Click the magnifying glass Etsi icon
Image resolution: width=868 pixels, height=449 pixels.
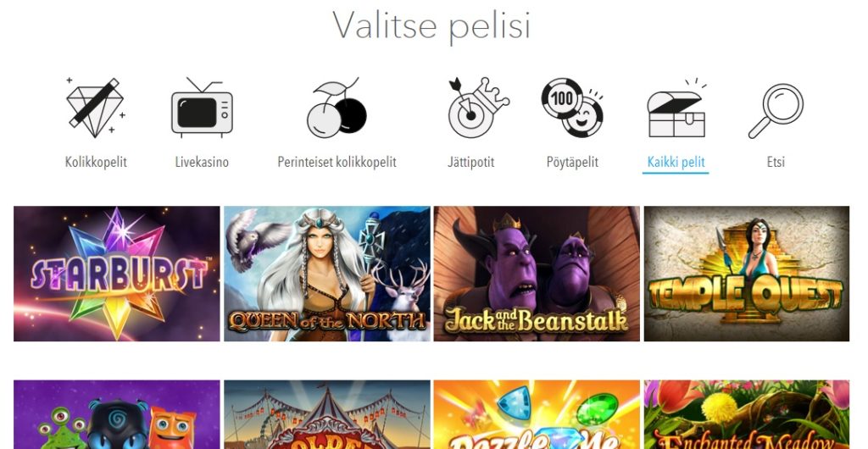point(776,111)
